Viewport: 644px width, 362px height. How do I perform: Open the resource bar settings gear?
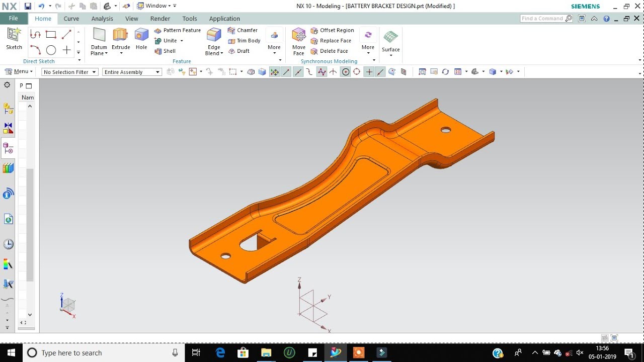click(7, 85)
